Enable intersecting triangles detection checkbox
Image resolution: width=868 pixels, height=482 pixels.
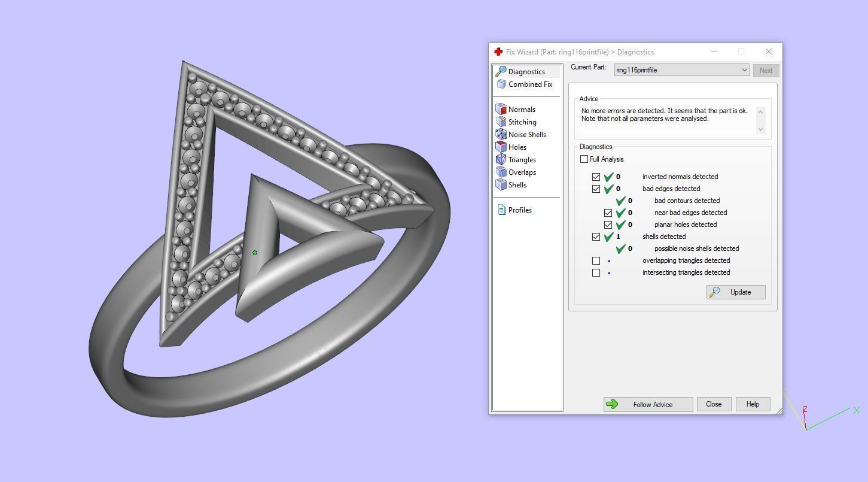(596, 273)
